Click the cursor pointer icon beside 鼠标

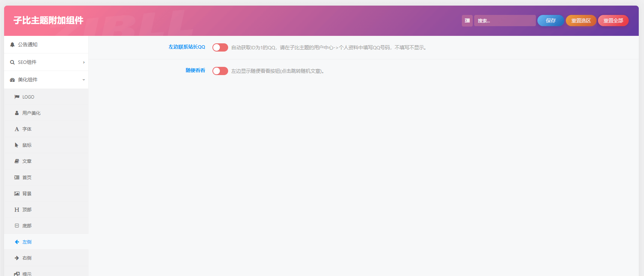tap(16, 145)
